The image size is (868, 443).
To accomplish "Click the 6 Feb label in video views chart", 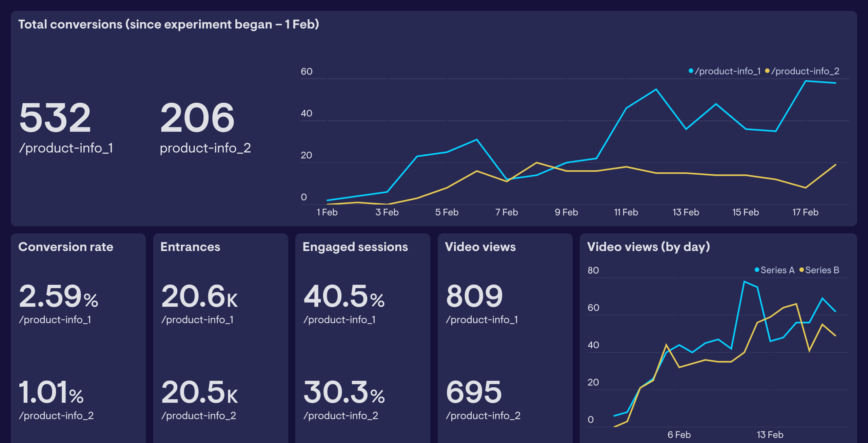I will (679, 435).
